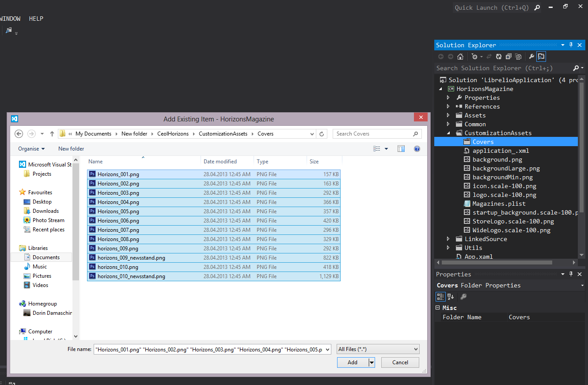
Task: Open the view options dropdown arrow
Action: click(386, 149)
